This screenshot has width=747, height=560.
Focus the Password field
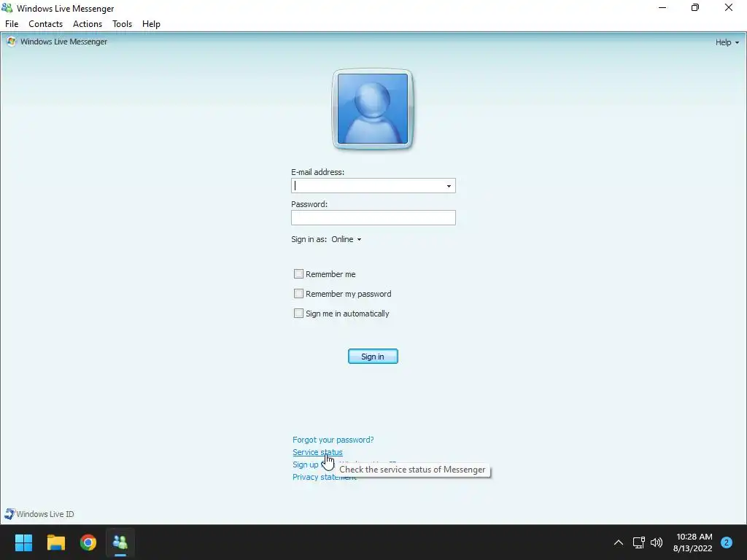373,217
